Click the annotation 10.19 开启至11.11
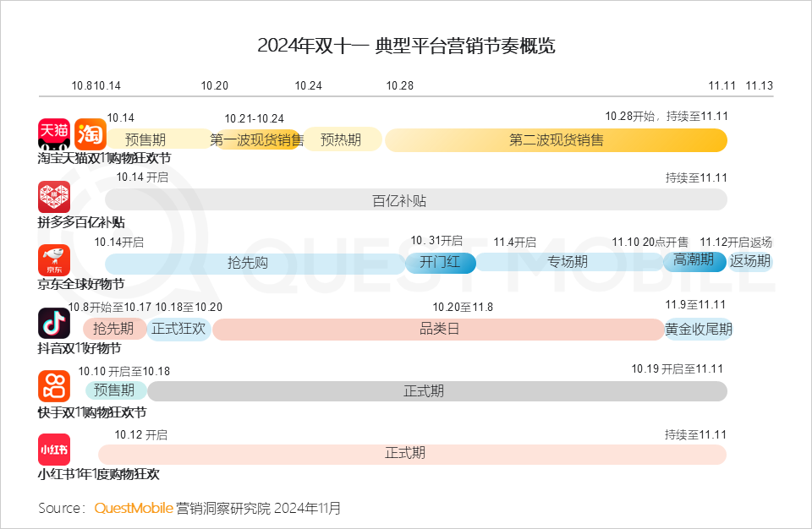The image size is (812, 529). click(678, 369)
